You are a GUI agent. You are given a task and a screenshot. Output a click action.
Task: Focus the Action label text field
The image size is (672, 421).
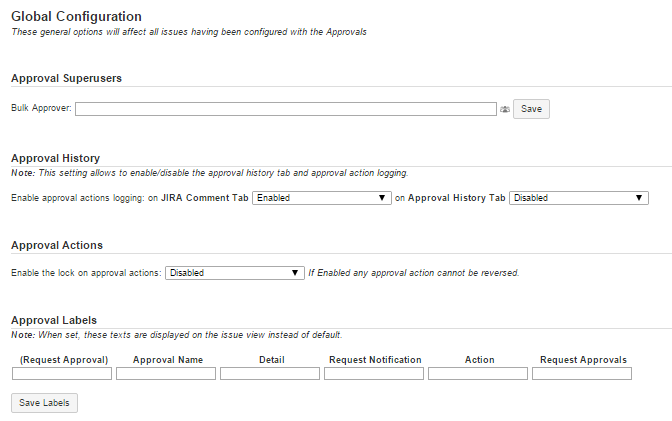pyautogui.click(x=478, y=373)
